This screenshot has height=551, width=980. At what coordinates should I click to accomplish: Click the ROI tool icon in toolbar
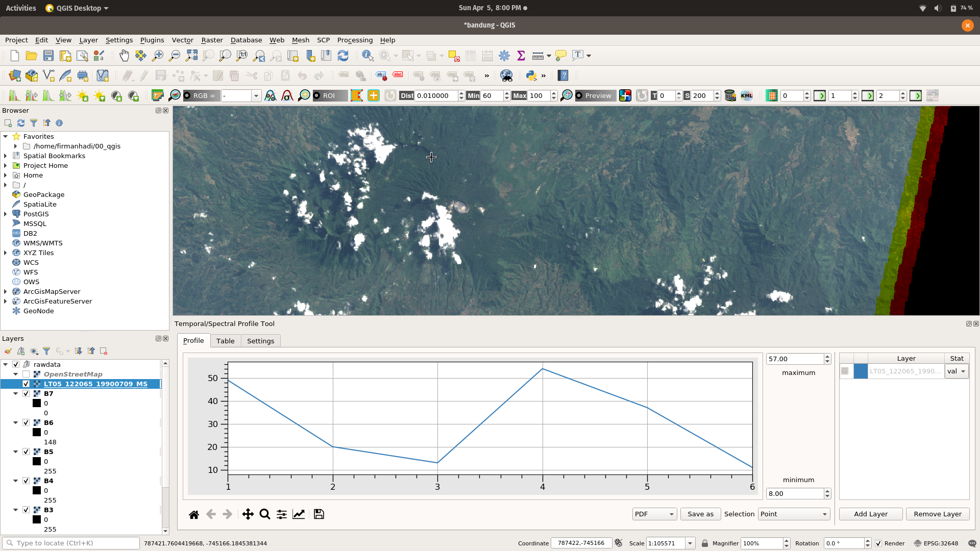click(x=329, y=95)
